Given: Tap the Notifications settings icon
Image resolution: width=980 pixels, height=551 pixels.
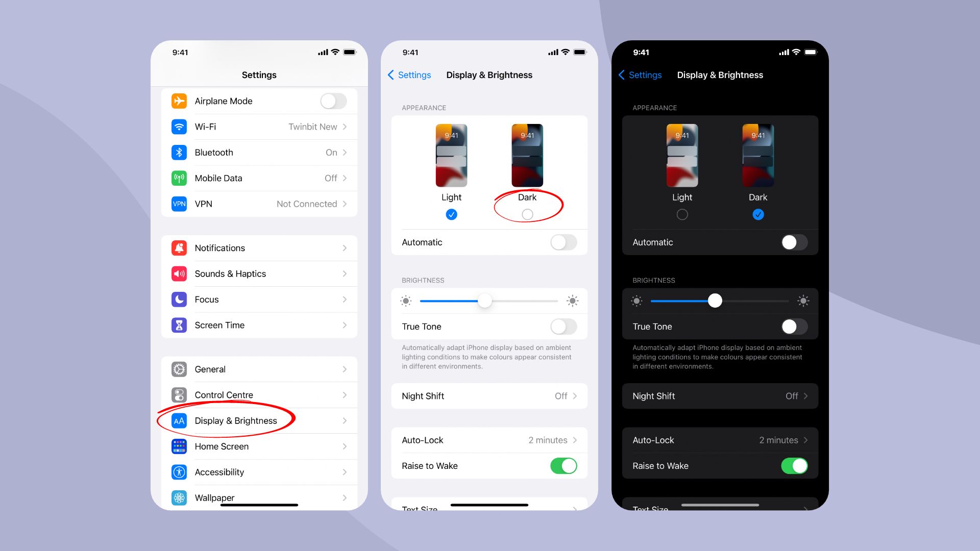Looking at the screenshot, I should 179,247.
